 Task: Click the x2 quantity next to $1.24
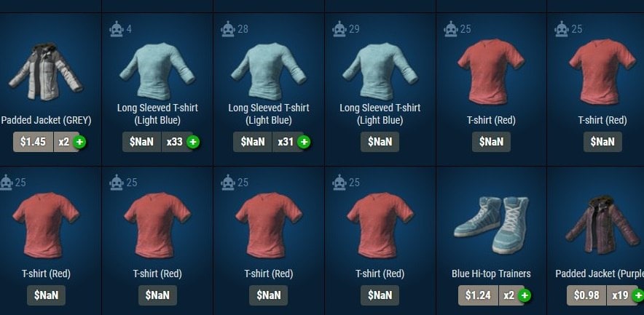pos(508,295)
